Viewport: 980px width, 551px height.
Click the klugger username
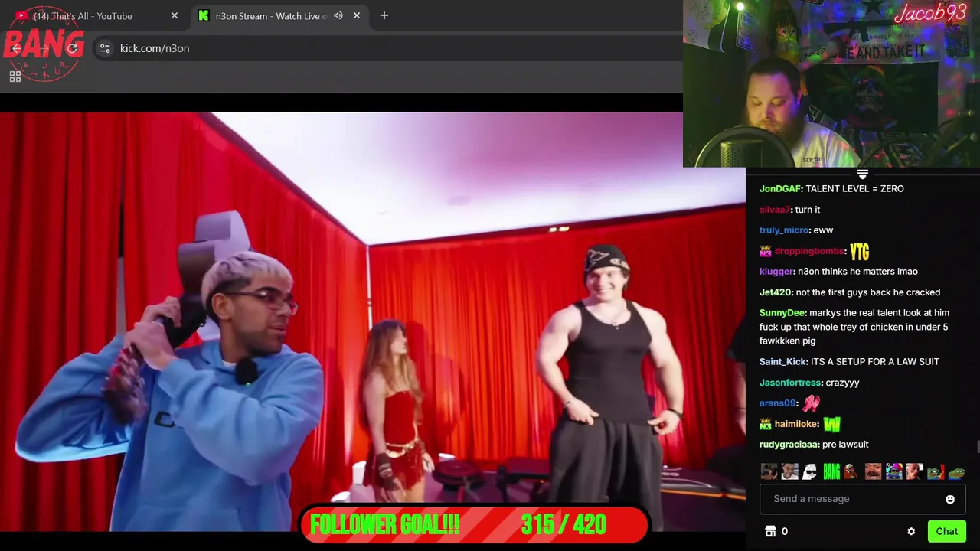pyautogui.click(x=776, y=271)
